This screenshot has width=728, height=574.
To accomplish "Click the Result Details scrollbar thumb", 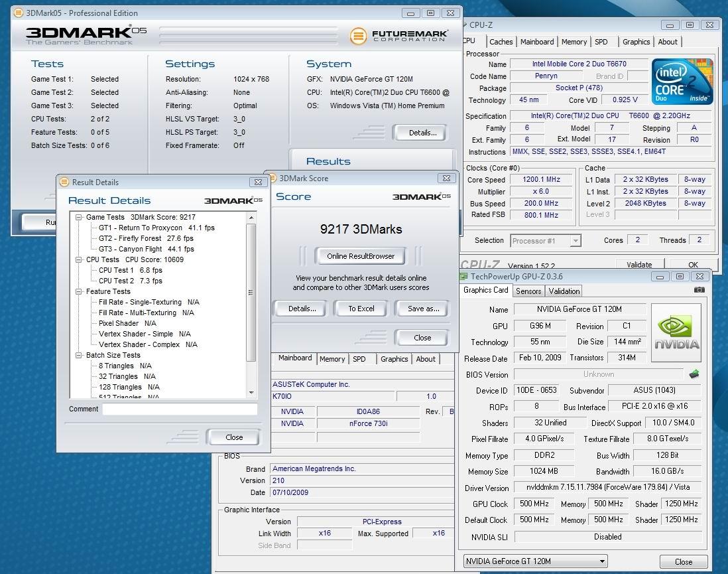I will 251,293.
